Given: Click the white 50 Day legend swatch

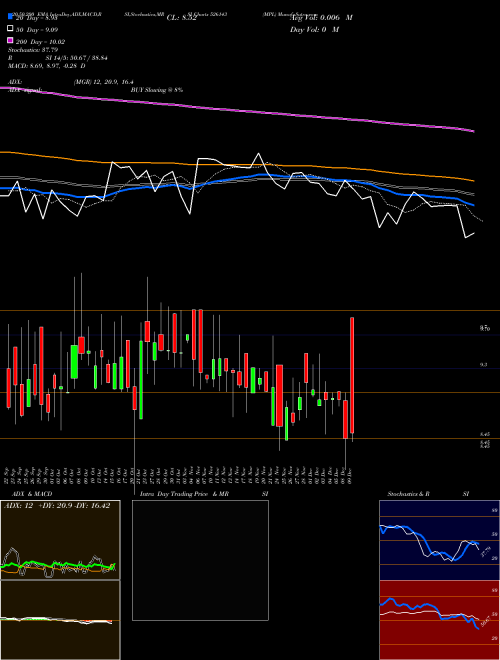Looking at the screenshot, I should [x=11, y=29].
